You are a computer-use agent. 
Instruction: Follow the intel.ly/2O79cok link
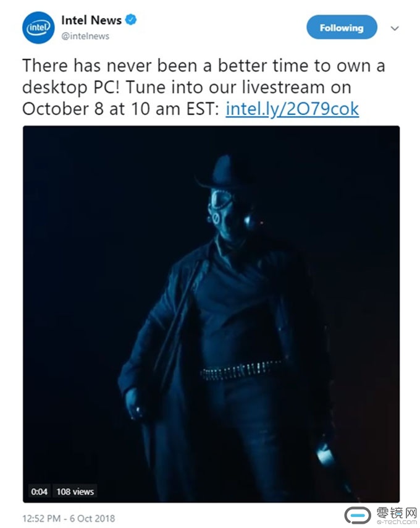(292, 109)
